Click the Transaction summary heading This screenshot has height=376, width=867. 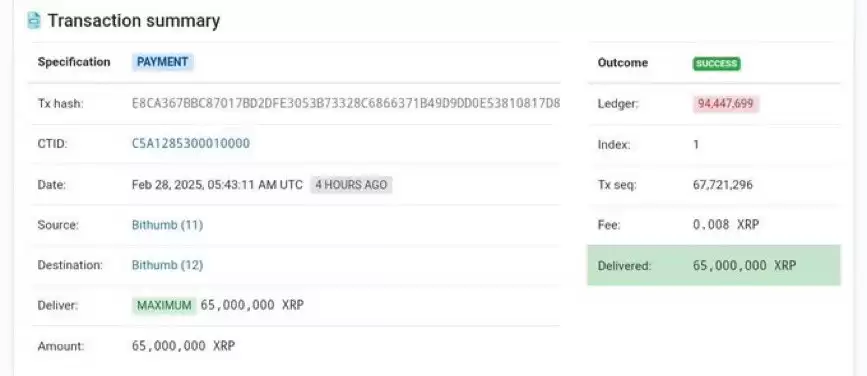coord(134,20)
